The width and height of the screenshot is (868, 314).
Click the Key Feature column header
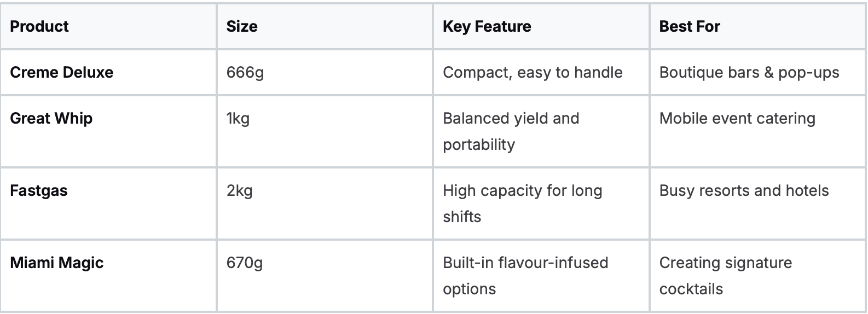(487, 26)
